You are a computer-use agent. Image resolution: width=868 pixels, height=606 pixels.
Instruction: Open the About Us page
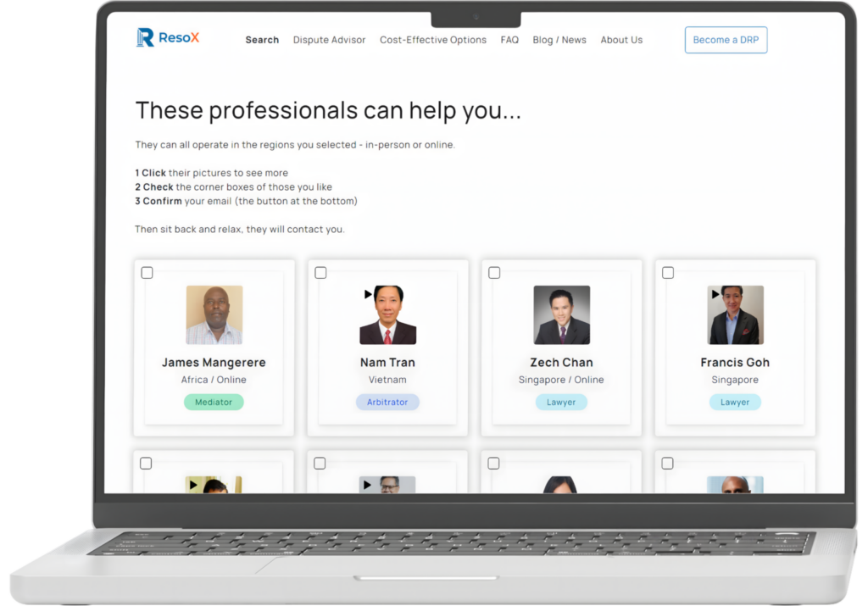(x=621, y=40)
